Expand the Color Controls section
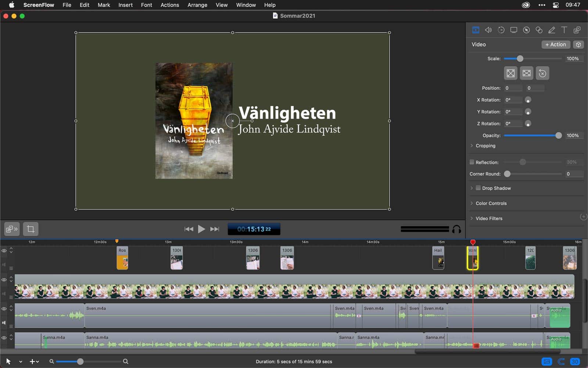This screenshot has width=588, height=368. point(472,203)
